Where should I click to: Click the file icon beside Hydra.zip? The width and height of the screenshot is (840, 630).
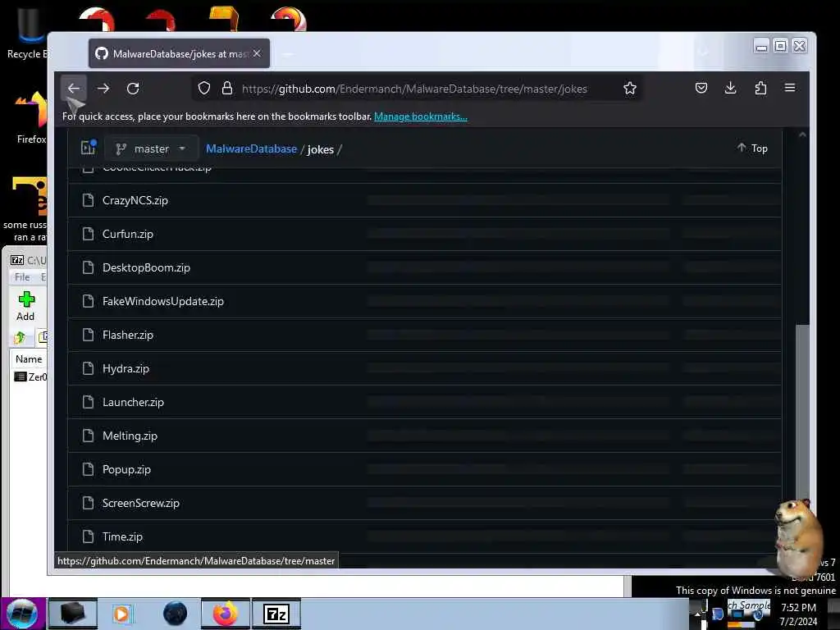[89, 368]
